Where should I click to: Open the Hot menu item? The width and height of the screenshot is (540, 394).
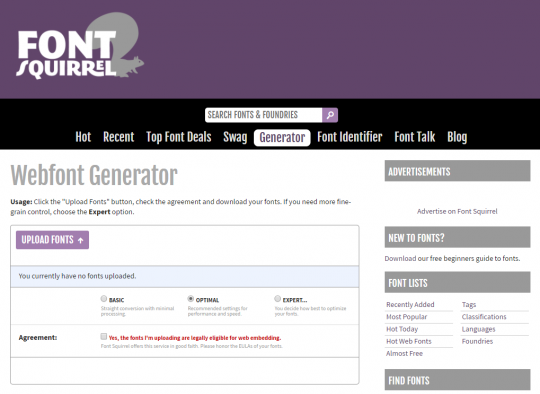click(83, 137)
